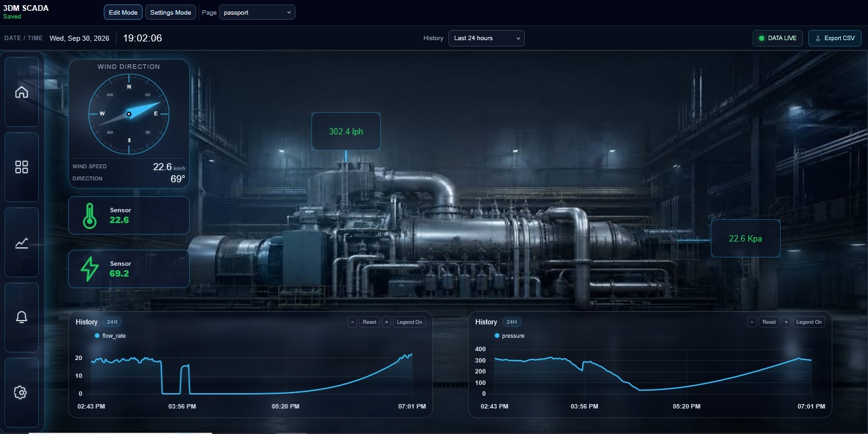Reset zoom on the pressure chart
868x434 pixels.
[769, 322]
